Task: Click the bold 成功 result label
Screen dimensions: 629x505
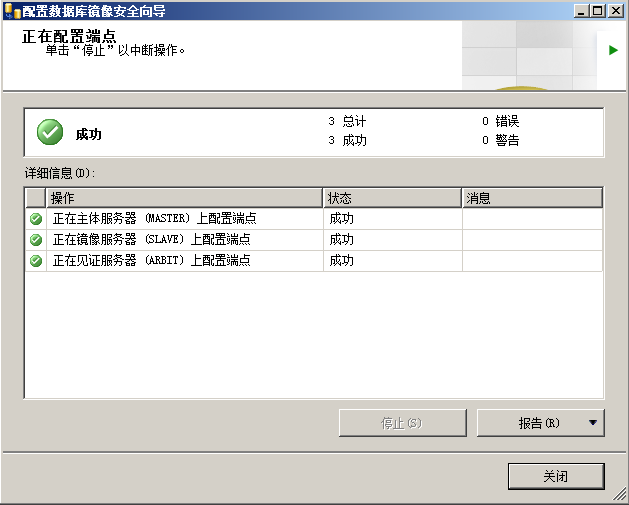Action: (x=89, y=134)
